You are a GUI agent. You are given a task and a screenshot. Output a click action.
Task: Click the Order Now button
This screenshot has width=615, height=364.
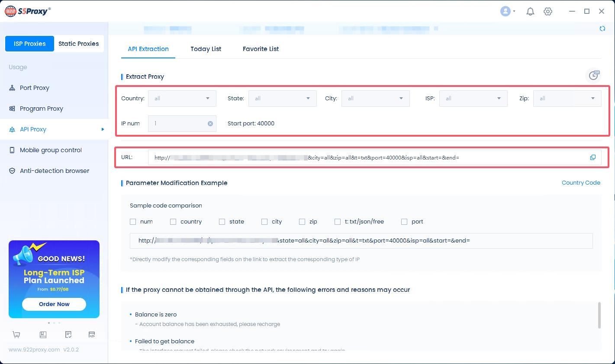click(54, 304)
